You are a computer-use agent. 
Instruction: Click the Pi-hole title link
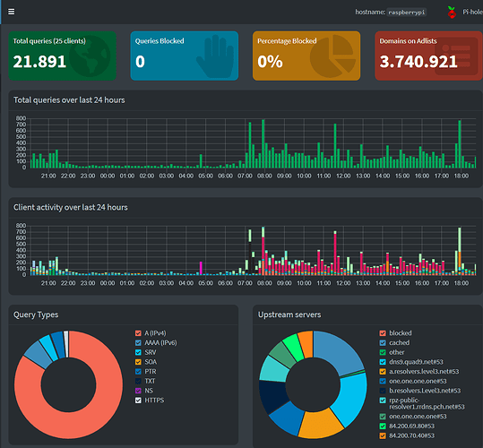(472, 12)
